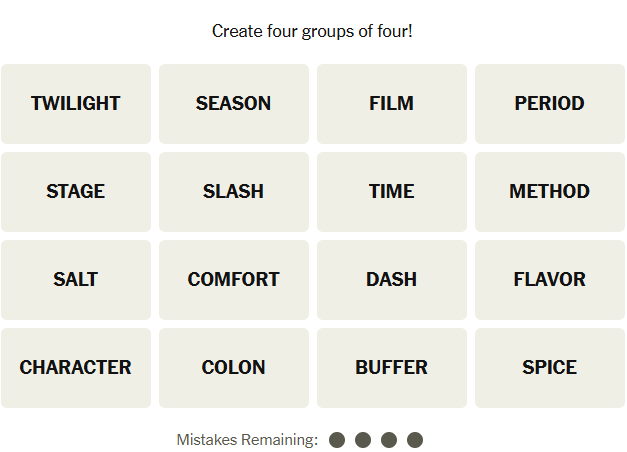The width and height of the screenshot is (627, 452).
Task: Click the COLON word tile
Action: [x=234, y=368]
